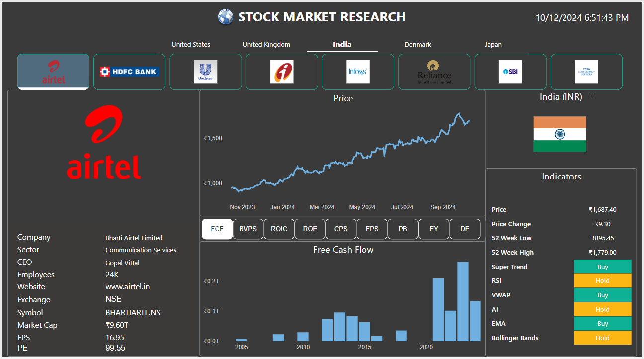Click the Price chart title

[x=343, y=98]
